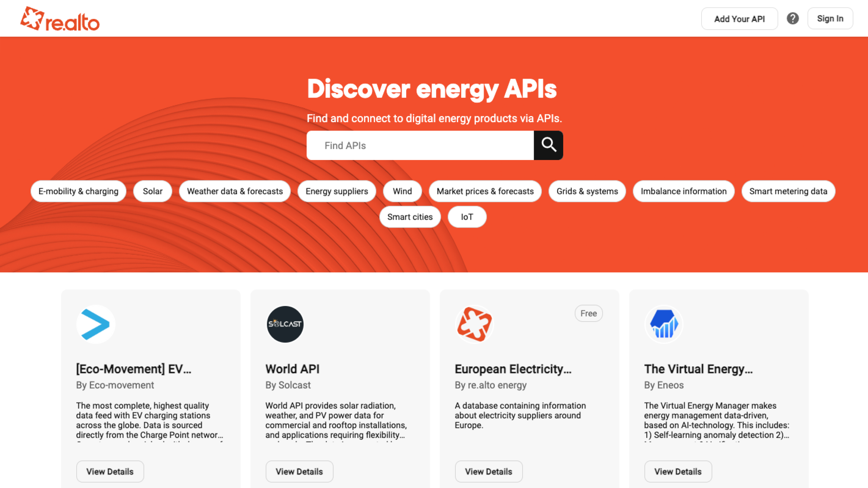Select the Smart cities category filter

click(410, 217)
